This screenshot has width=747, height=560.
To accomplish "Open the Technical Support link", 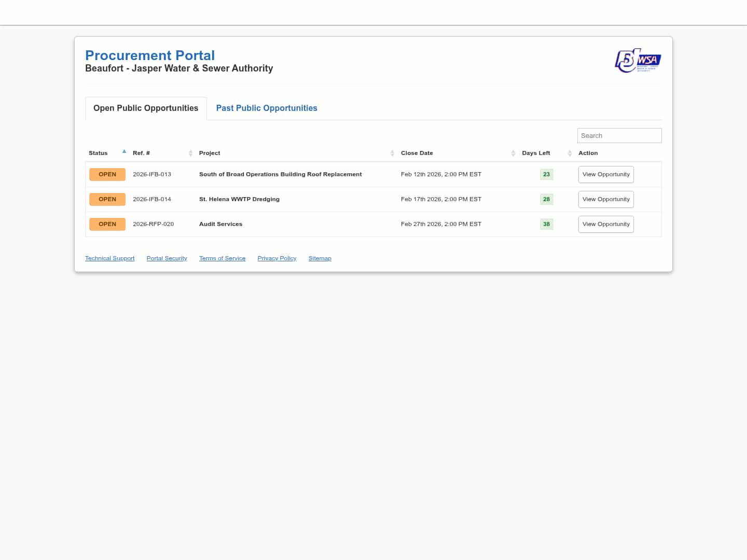I will 109,258.
